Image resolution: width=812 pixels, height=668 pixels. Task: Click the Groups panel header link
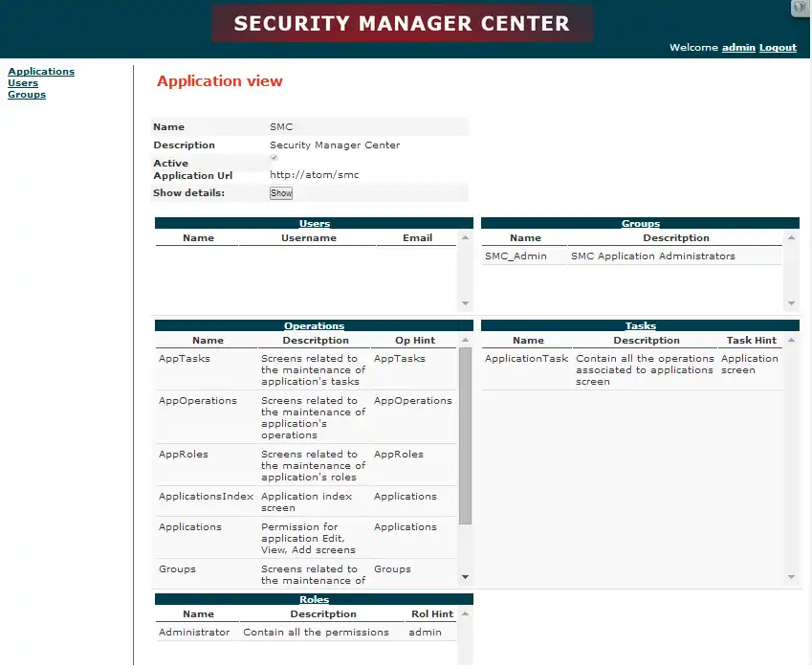(641, 223)
